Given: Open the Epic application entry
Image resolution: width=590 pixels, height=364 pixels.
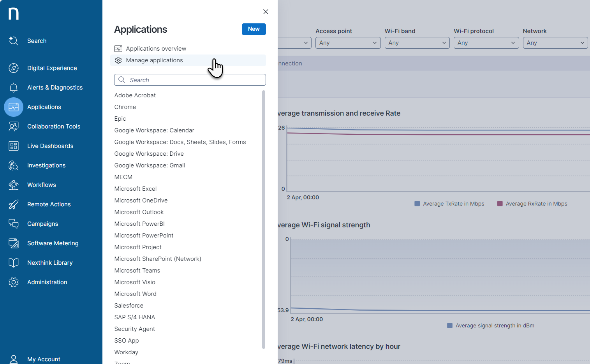Looking at the screenshot, I should point(120,119).
